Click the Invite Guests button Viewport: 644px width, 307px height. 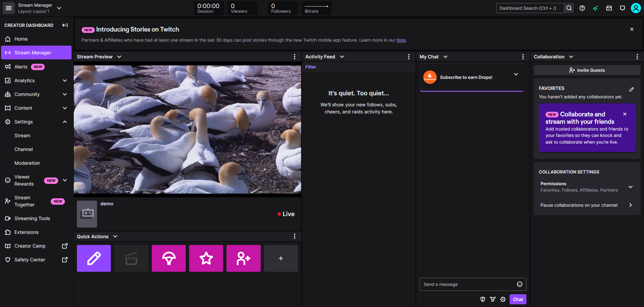click(x=587, y=70)
